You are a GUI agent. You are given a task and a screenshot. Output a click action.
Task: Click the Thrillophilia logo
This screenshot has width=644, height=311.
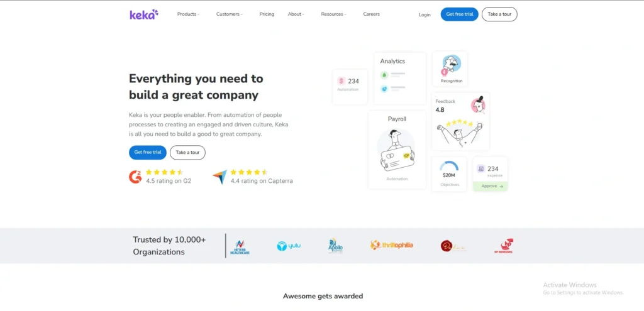point(391,246)
